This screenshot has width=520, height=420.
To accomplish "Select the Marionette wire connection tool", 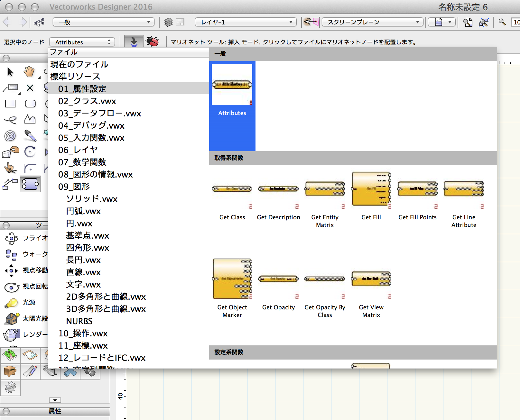I will (x=10, y=184).
